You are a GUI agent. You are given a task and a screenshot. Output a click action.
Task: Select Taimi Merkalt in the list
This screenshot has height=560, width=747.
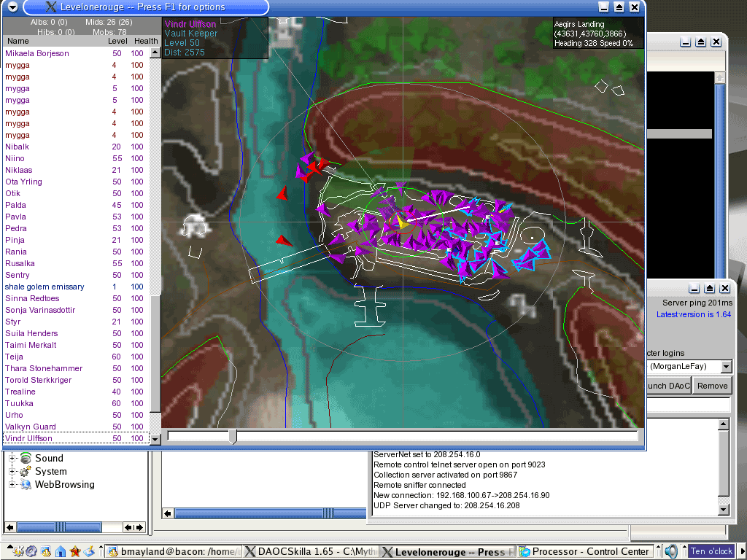point(76,345)
